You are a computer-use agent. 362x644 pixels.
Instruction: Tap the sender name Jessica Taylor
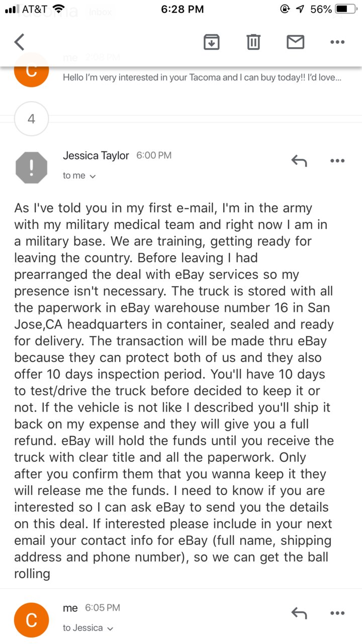click(x=96, y=155)
